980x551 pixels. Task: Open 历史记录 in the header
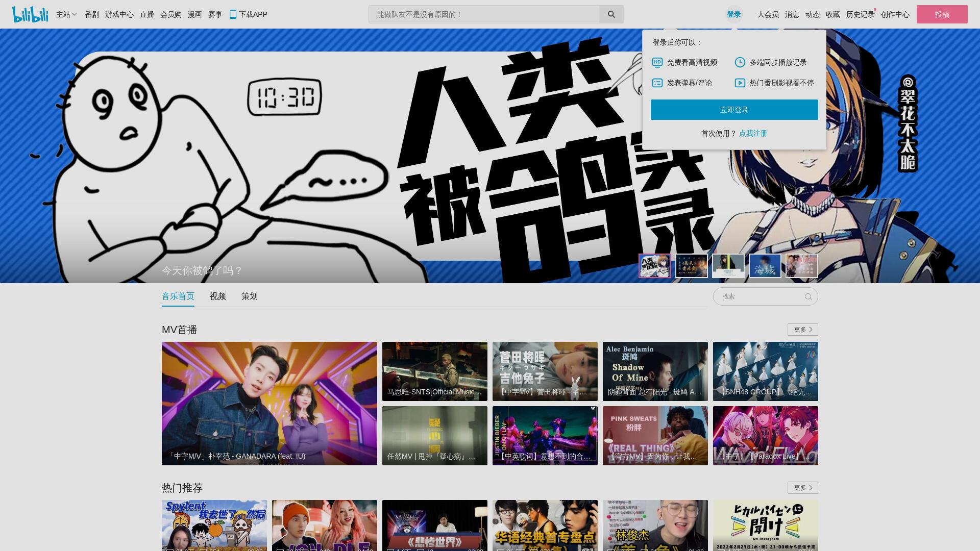[x=861, y=14]
